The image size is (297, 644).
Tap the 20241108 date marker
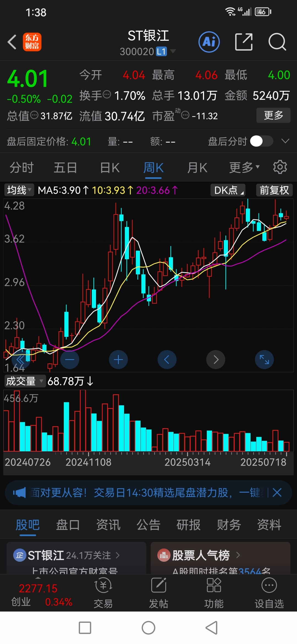pos(88,462)
